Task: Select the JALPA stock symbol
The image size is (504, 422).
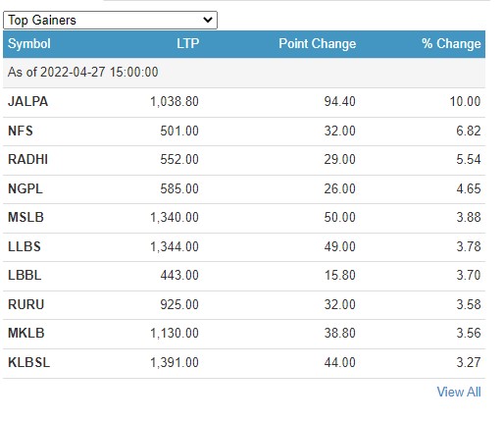Action: point(27,101)
